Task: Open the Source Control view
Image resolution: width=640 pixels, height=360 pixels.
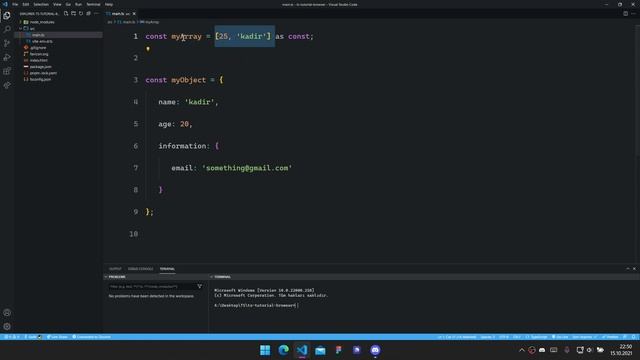Action: point(7,43)
